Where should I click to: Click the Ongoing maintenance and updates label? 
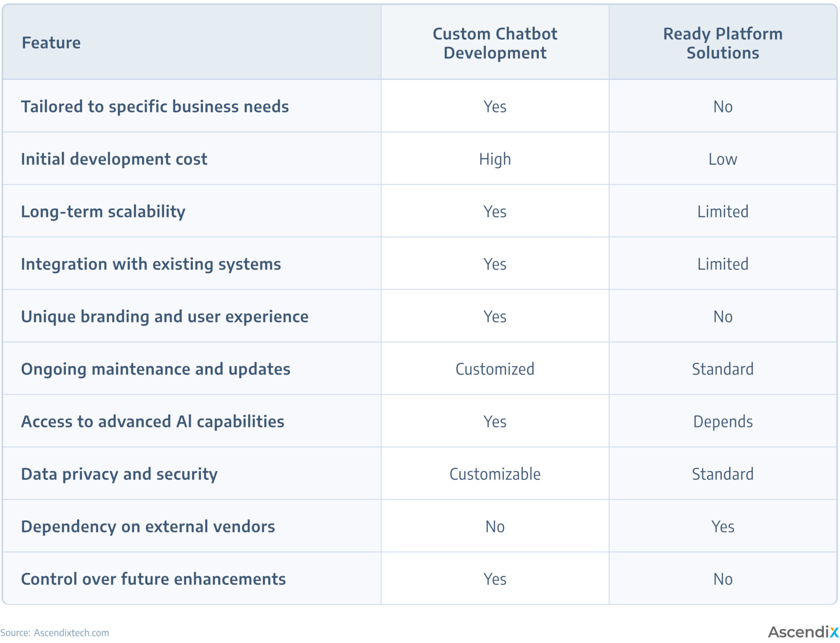pyautogui.click(x=155, y=369)
